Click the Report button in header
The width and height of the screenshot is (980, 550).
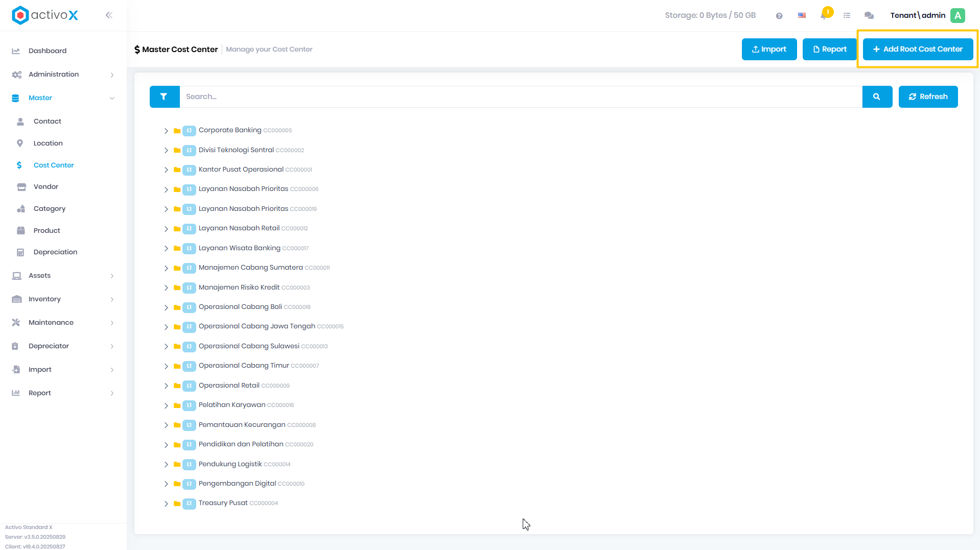[829, 49]
